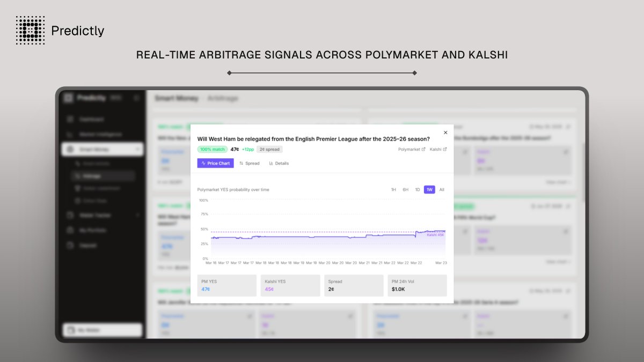
Task: Set chart range to 1D
Action: (418, 189)
